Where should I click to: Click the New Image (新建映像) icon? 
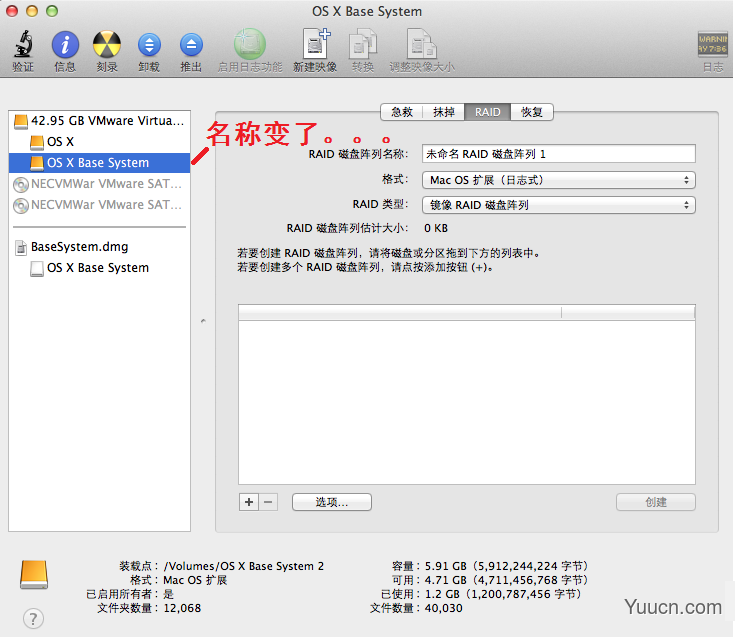pyautogui.click(x=316, y=44)
